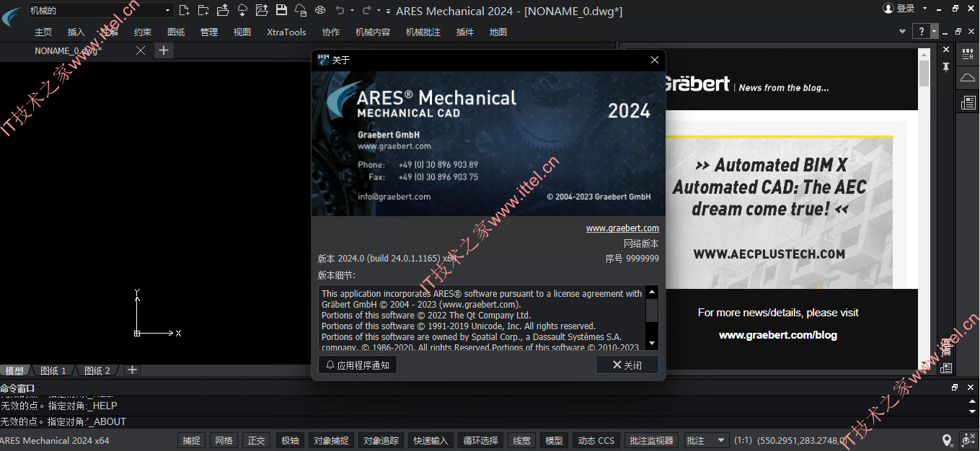Click the Open folder icon in quick access toolbar
980x451 pixels.
pyautogui.click(x=203, y=10)
